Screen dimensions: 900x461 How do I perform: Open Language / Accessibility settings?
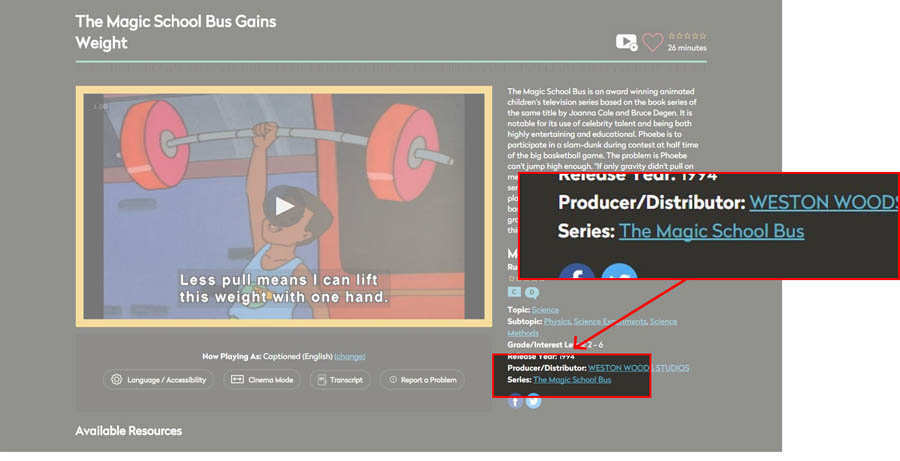pos(158,380)
